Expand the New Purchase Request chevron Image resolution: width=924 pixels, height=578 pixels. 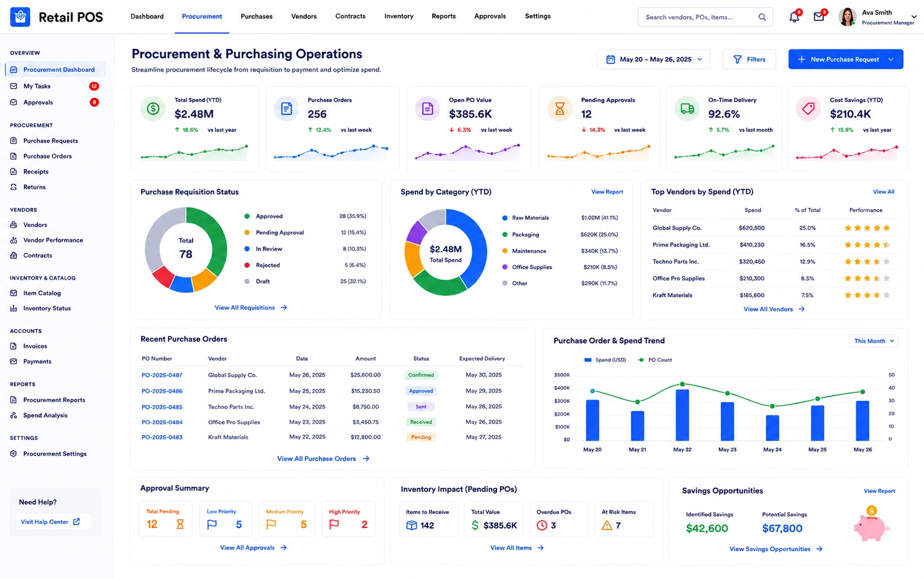click(891, 59)
